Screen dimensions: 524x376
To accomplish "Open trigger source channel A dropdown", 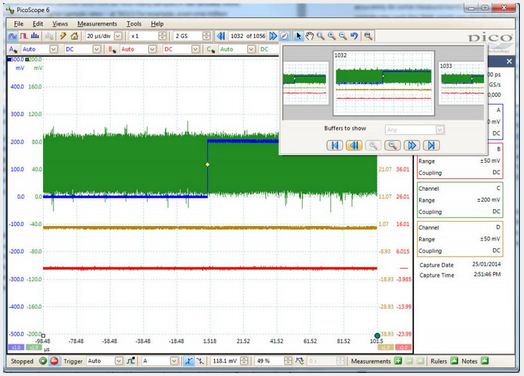I will pyautogui.click(x=174, y=361).
